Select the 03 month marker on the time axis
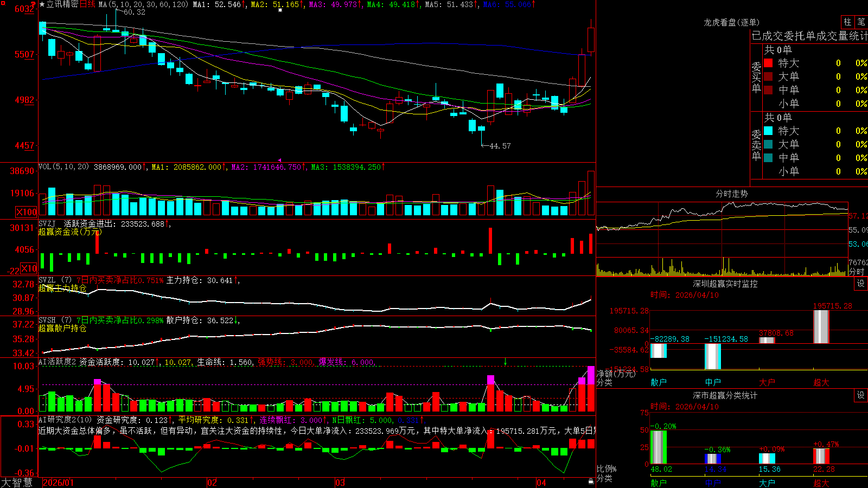The image size is (868, 488). tap(340, 483)
